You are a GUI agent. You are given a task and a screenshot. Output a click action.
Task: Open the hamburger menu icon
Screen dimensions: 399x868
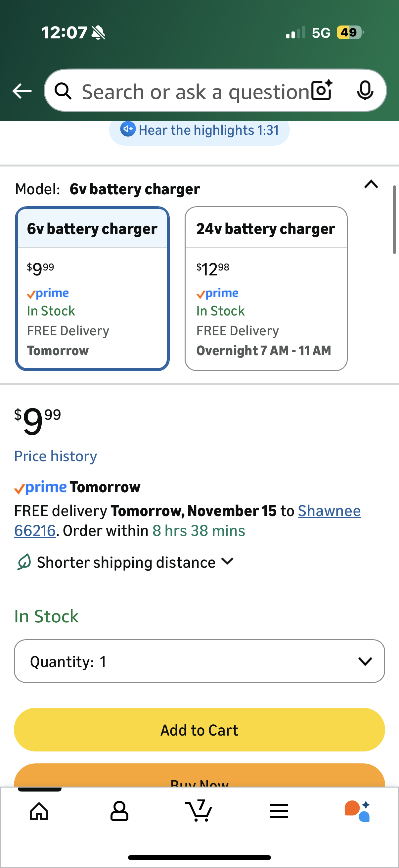pyautogui.click(x=279, y=811)
